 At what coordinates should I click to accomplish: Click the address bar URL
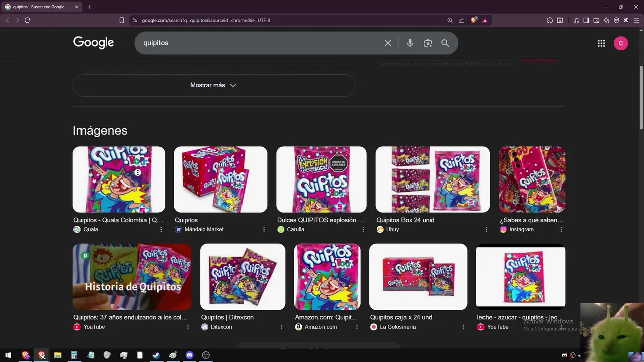pyautogui.click(x=206, y=20)
